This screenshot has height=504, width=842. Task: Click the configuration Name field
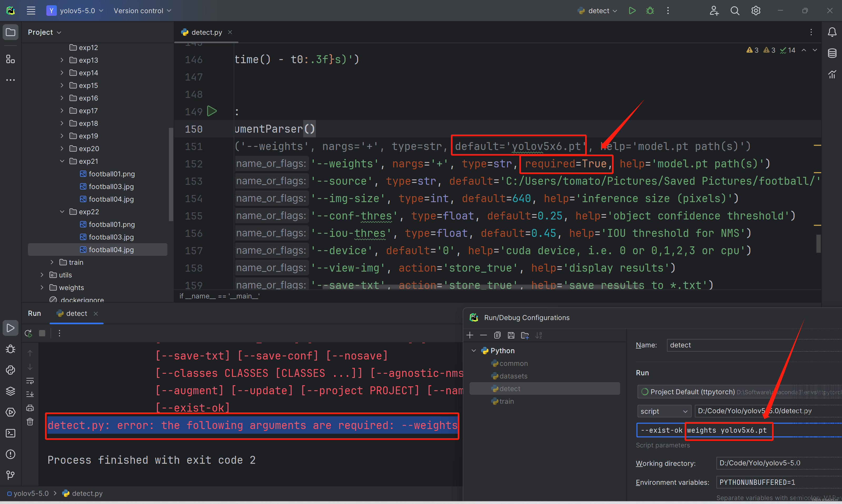click(754, 345)
